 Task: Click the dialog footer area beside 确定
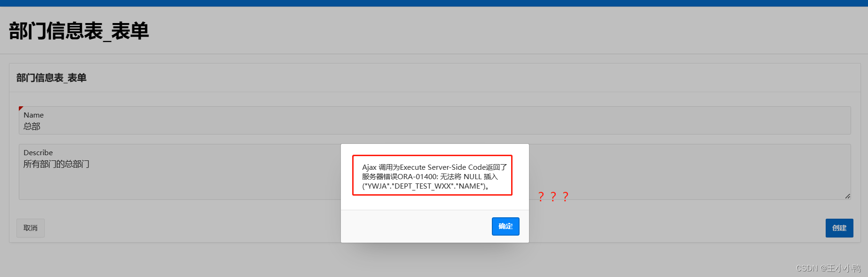tap(416, 226)
